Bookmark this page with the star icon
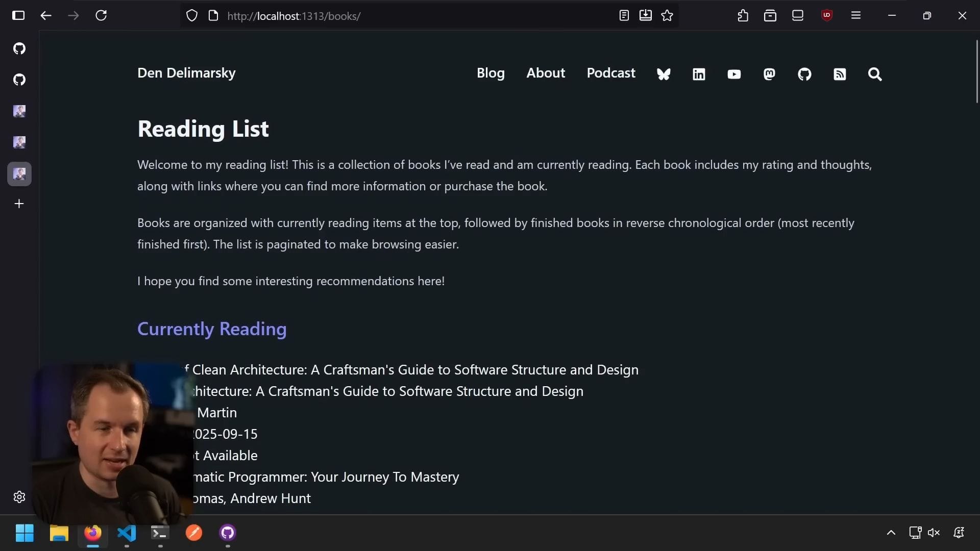This screenshot has width=980, height=551. pyautogui.click(x=667, y=15)
